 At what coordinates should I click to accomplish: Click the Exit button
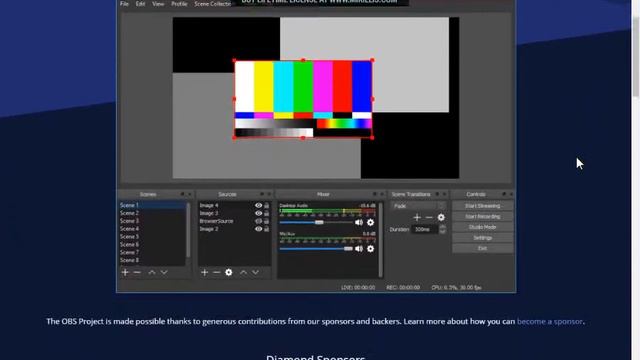(x=482, y=248)
